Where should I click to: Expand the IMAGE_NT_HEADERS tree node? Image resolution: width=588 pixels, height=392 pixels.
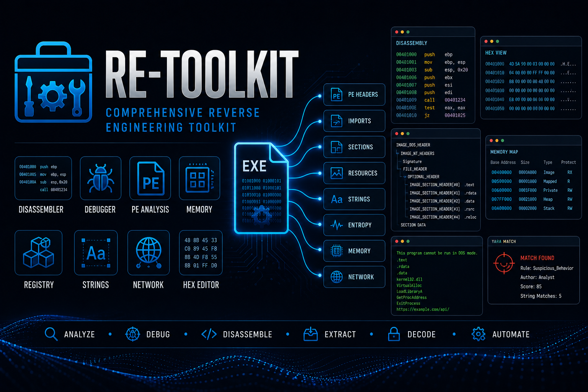397,154
